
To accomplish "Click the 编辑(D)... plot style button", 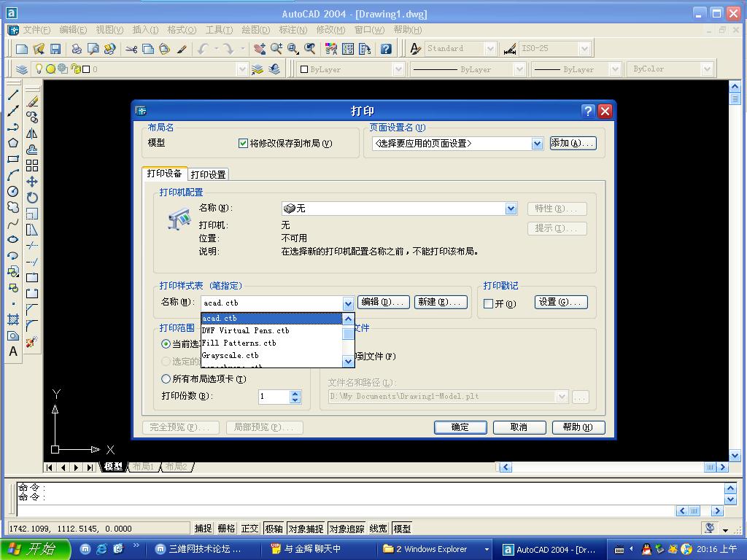I will (x=383, y=302).
